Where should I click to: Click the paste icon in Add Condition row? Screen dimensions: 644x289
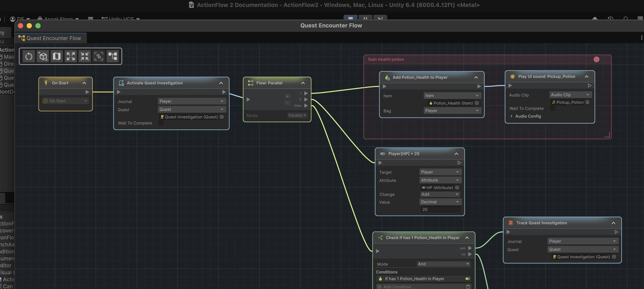click(x=468, y=287)
